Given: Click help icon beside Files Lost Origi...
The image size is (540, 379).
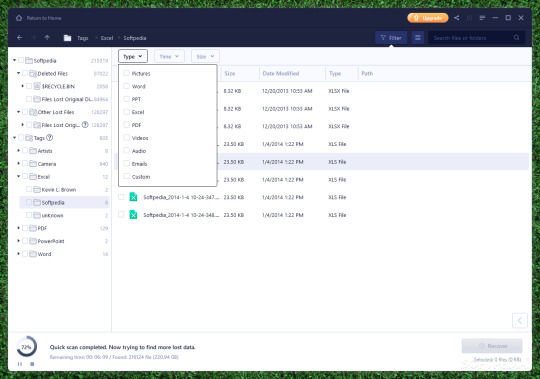Looking at the screenshot, I should (85, 125).
